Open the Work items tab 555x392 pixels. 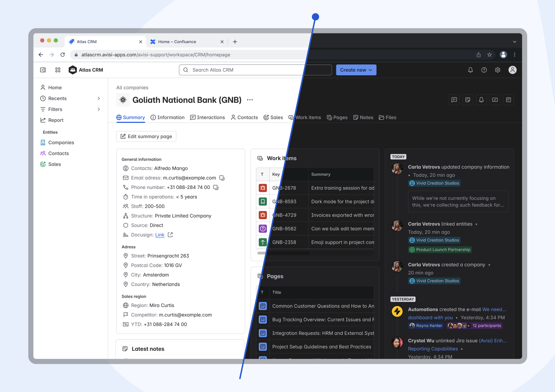pyautogui.click(x=305, y=117)
